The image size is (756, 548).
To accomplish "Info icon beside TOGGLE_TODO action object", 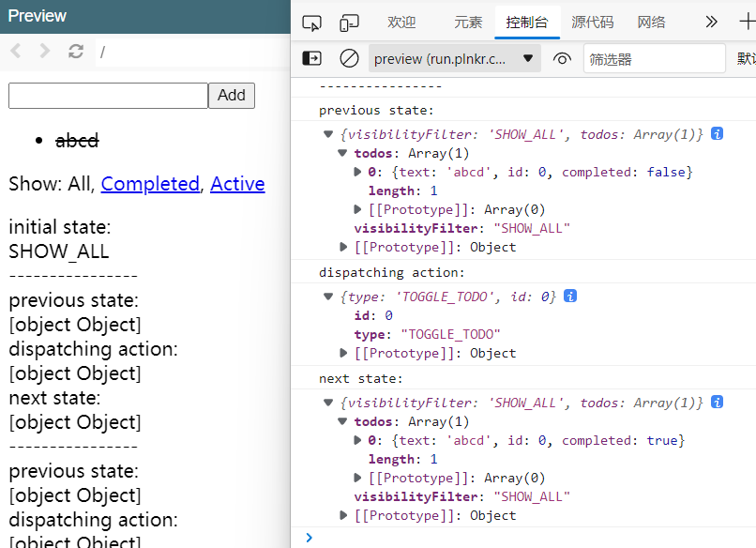I will 570,296.
